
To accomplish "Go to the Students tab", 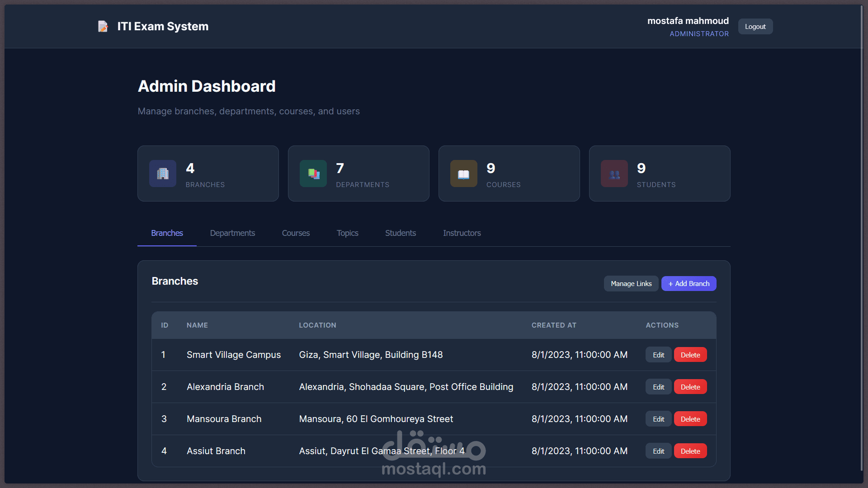I will point(400,233).
